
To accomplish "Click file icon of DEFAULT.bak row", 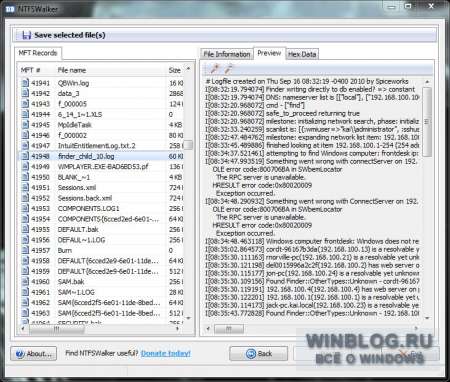I will [25, 229].
